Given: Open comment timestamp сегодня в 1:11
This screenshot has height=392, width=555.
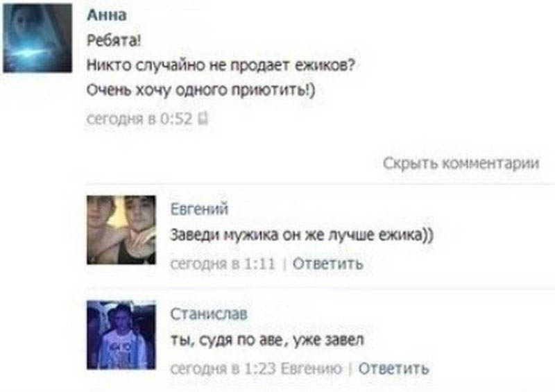Looking at the screenshot, I should 223,264.
